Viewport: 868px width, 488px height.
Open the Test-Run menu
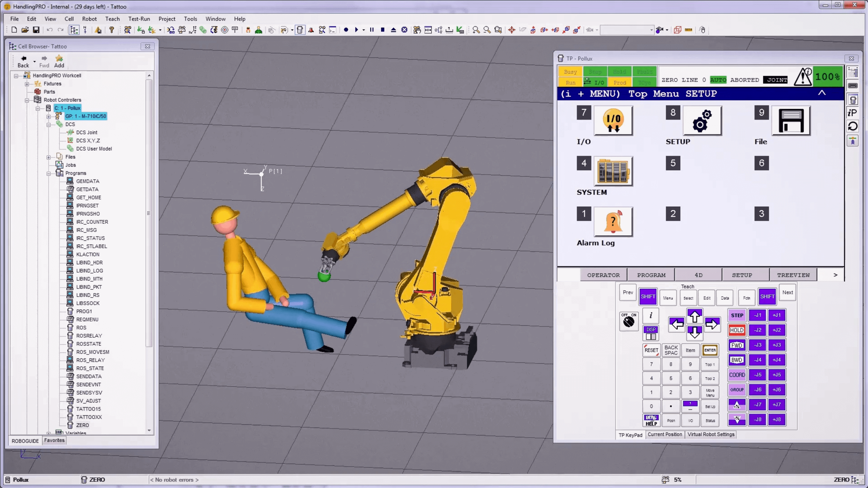pyautogui.click(x=139, y=19)
